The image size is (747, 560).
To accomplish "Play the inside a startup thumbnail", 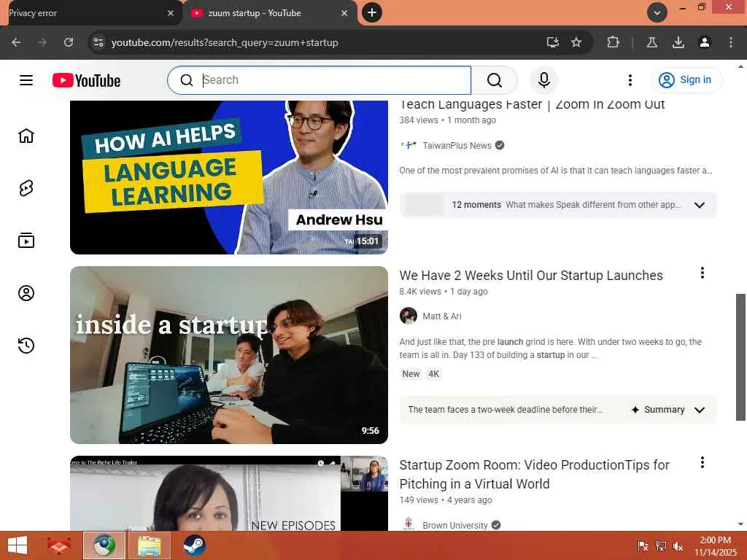I will pyautogui.click(x=228, y=355).
